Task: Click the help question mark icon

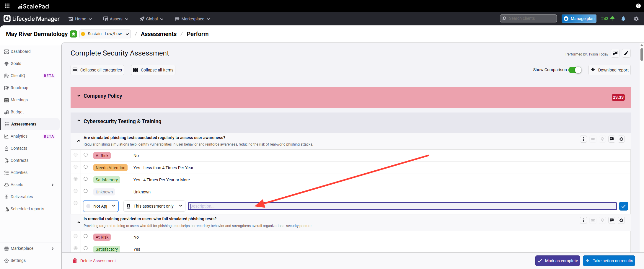Action: (x=638, y=6)
